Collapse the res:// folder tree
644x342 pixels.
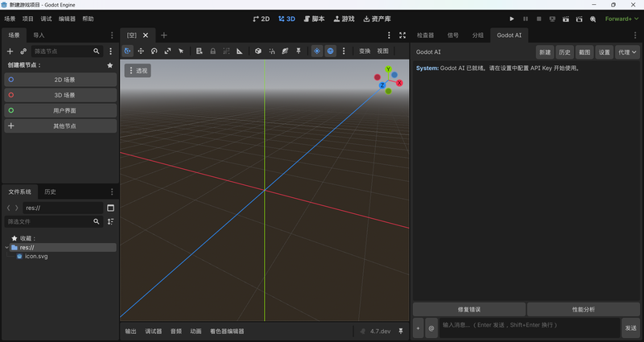7,247
